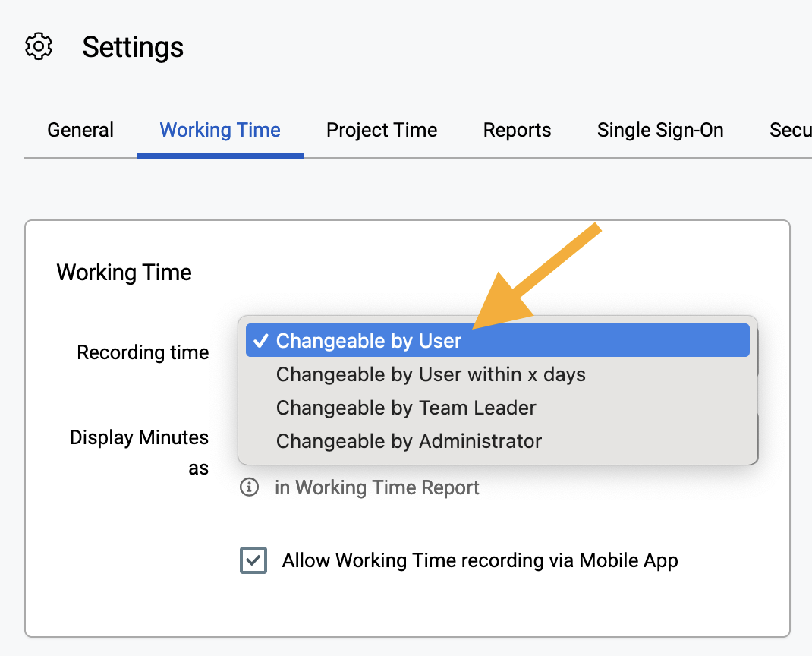Open the Single Sign-On tab
The height and width of the screenshot is (656, 812).
pos(660,130)
